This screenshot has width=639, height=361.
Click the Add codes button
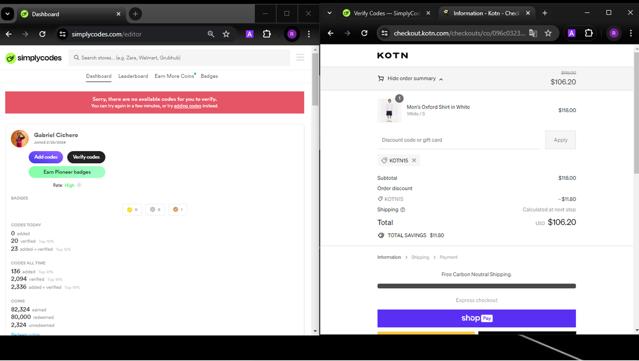(46, 157)
